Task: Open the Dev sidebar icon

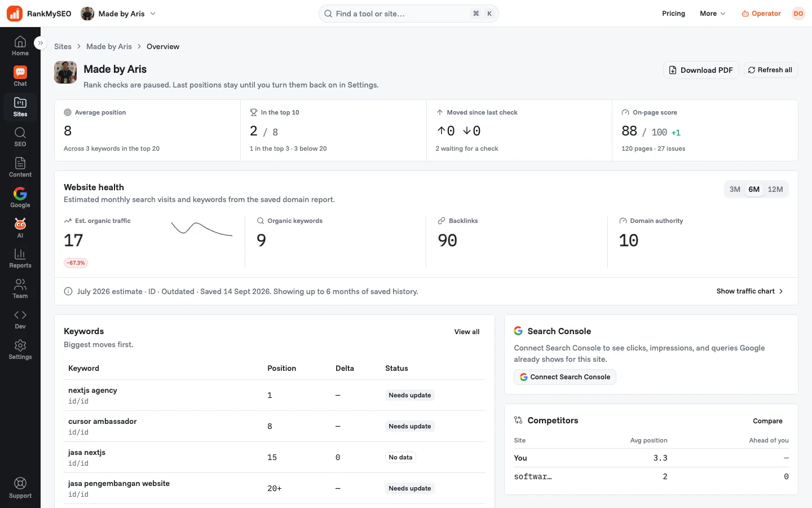Action: pyautogui.click(x=20, y=319)
